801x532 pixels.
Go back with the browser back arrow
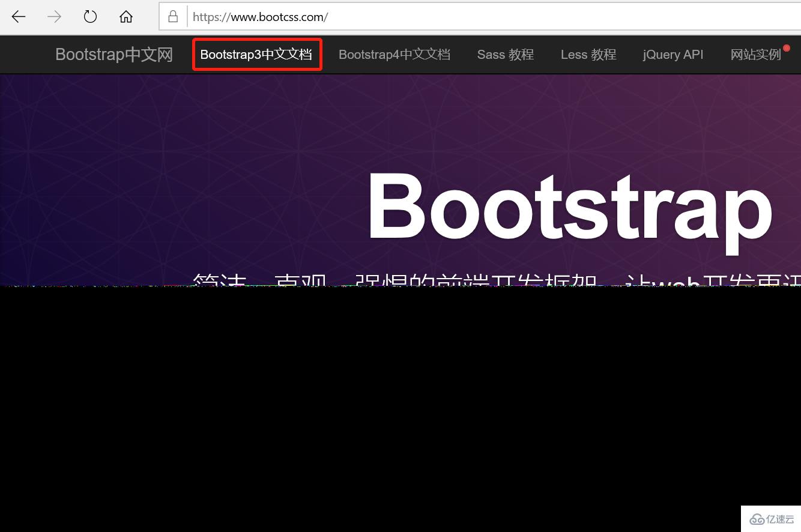(x=19, y=17)
